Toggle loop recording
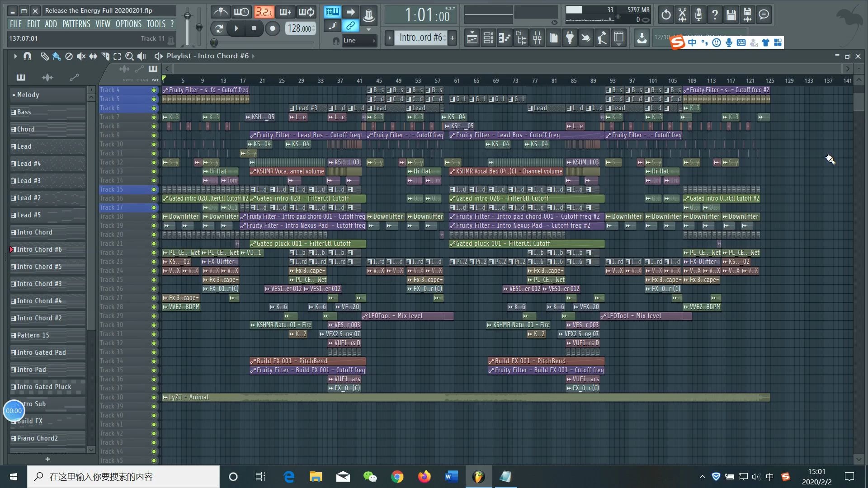Viewport: 868px width, 488px height. click(307, 12)
